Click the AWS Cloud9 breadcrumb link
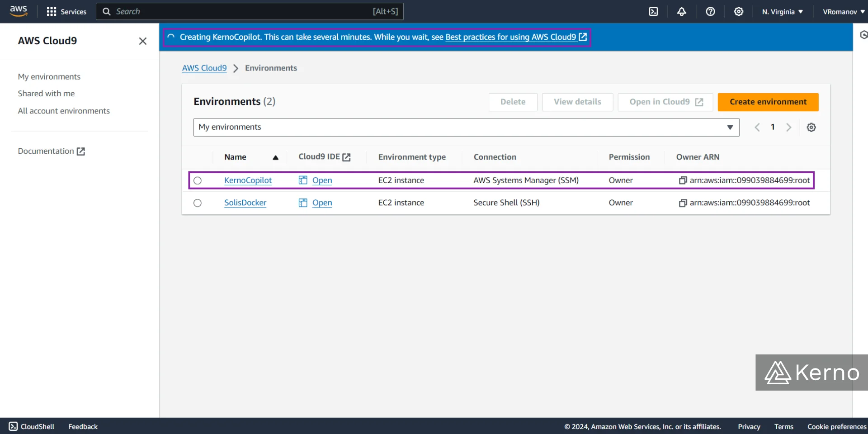The image size is (868, 434). point(204,68)
